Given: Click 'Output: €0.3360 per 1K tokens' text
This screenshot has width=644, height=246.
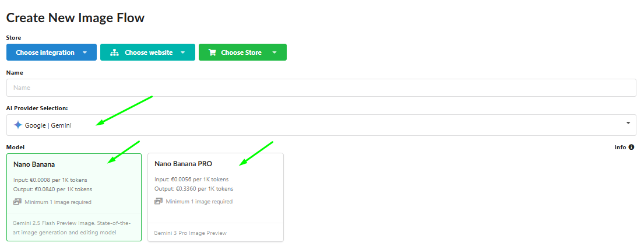Looking at the screenshot, I should pos(194,189).
